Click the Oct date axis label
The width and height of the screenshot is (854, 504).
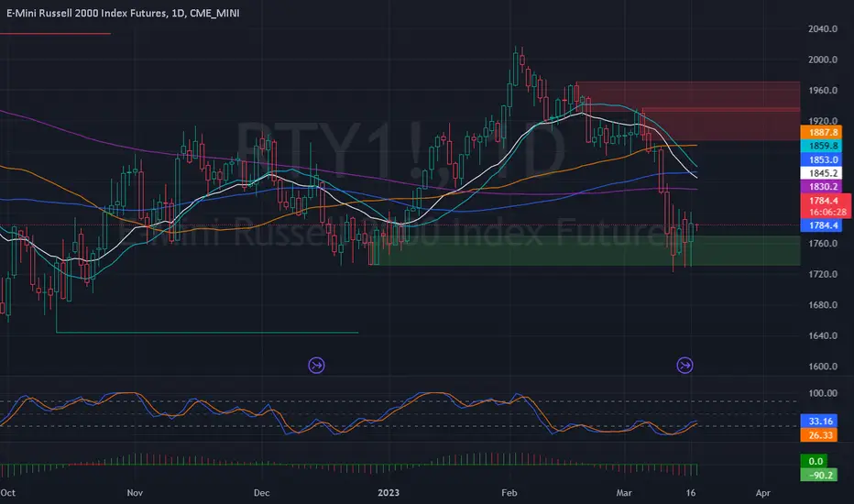click(x=7, y=493)
